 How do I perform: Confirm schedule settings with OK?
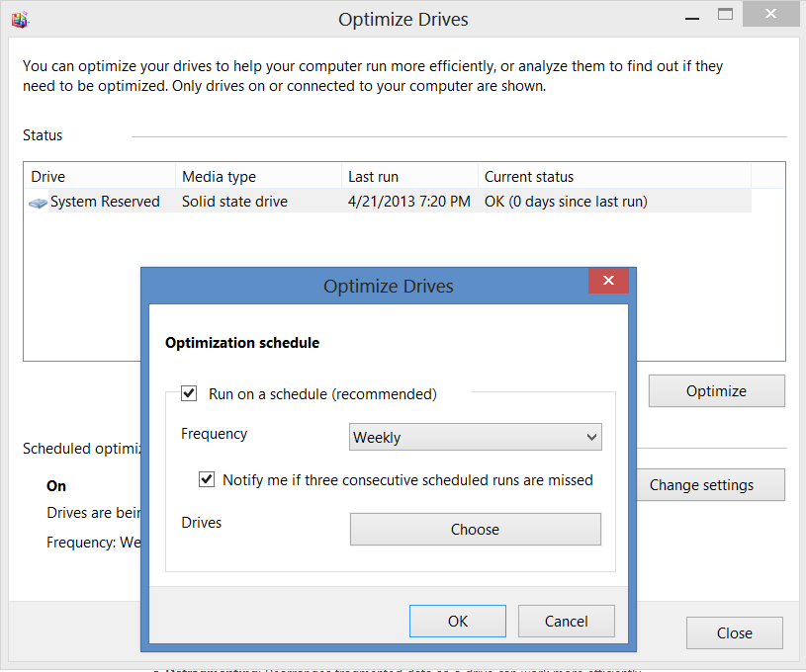coord(458,622)
